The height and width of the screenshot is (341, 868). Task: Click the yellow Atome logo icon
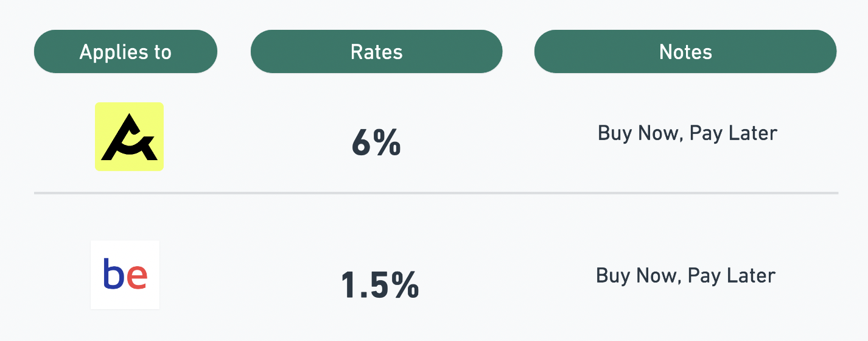tap(129, 136)
